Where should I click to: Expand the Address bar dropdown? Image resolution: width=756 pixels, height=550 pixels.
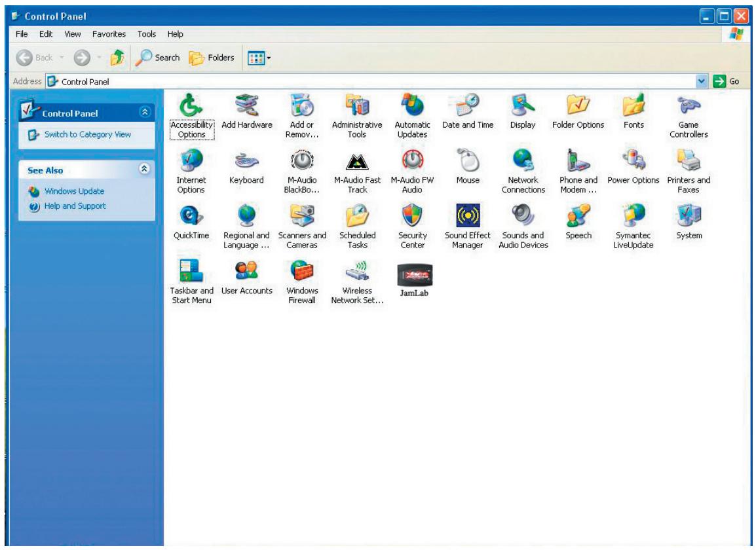702,81
